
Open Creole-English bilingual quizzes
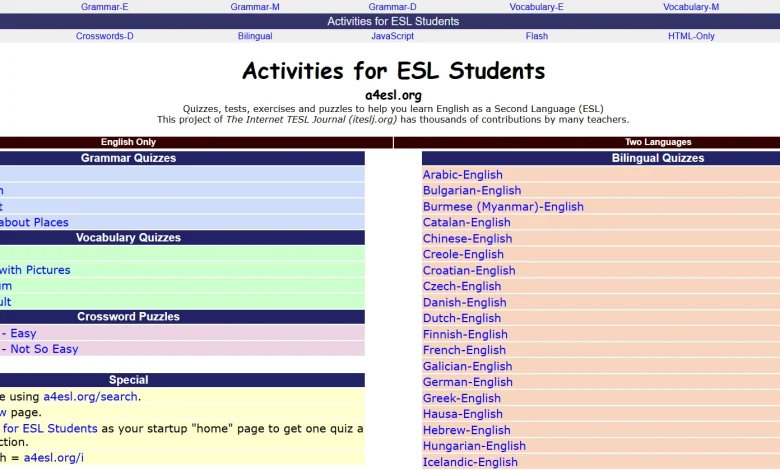tap(463, 254)
